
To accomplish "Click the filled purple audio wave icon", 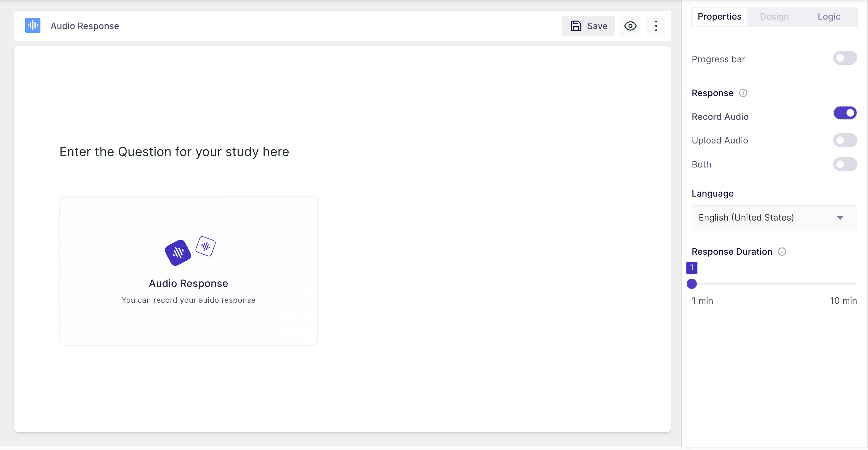I will click(178, 252).
